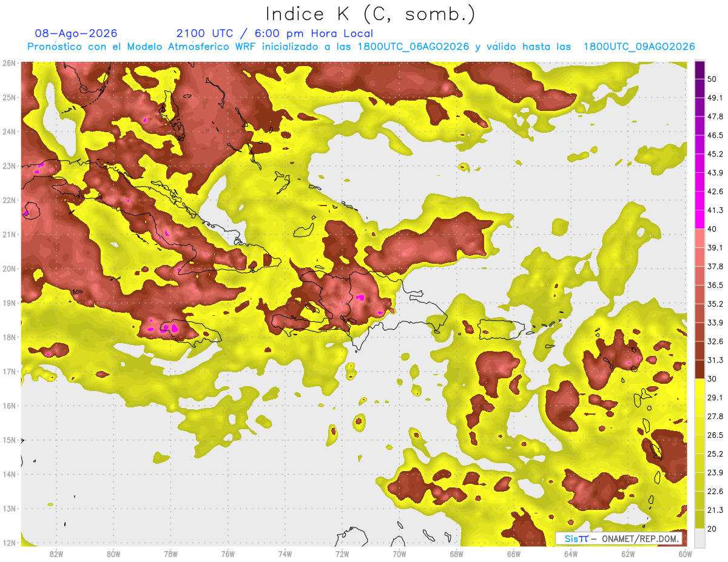This screenshot has width=728, height=562.
Task: Click the colorbar value '31.3'
Action: coord(715,360)
